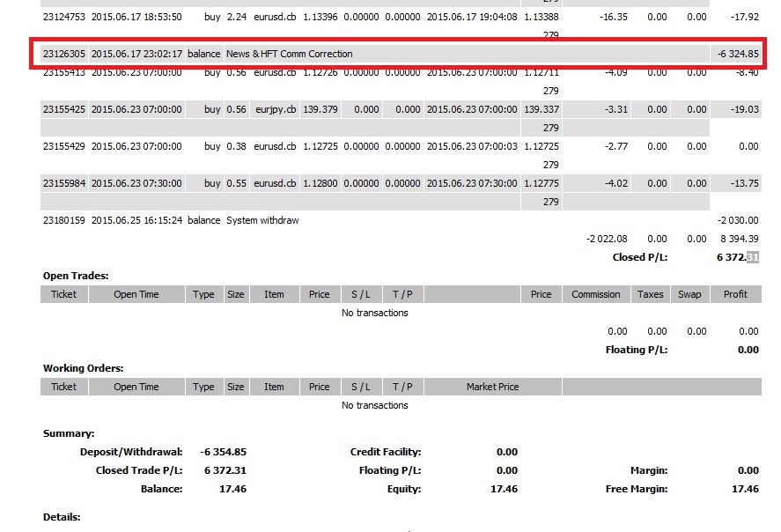Click the -6 324.85 correction amount
The height and width of the screenshot is (532, 781).
point(737,54)
